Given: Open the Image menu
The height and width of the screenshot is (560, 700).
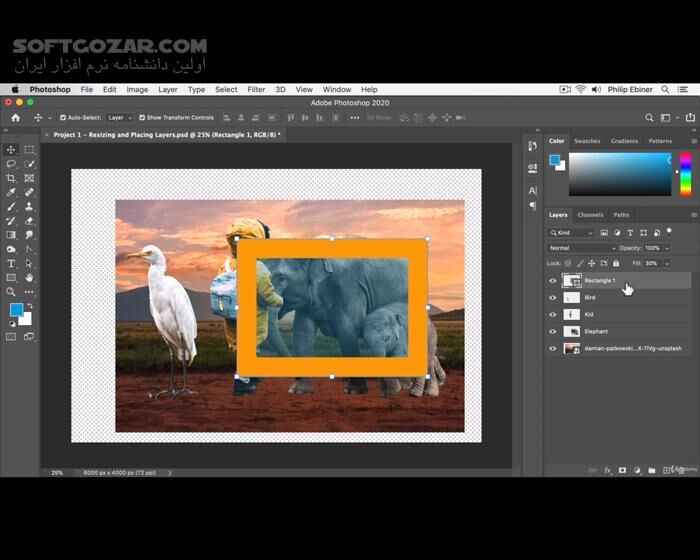Looking at the screenshot, I should 137,89.
